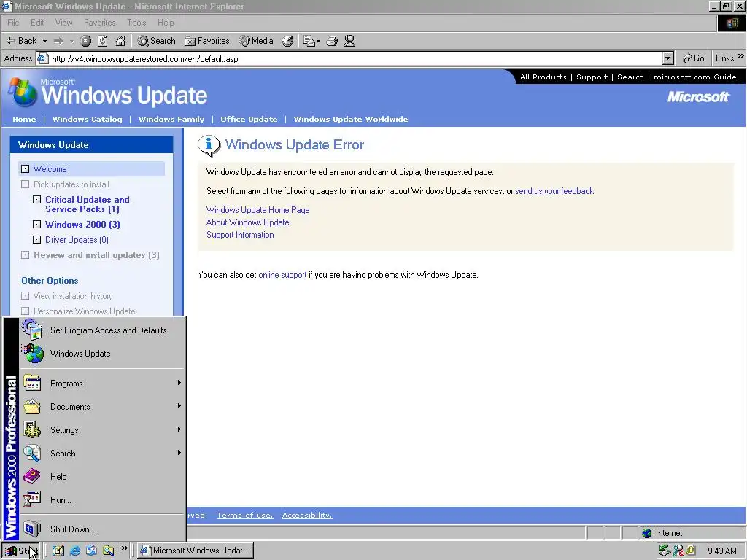Launch Internet Explorer from Quick Launch
The width and height of the screenshot is (747, 560).
(x=75, y=551)
